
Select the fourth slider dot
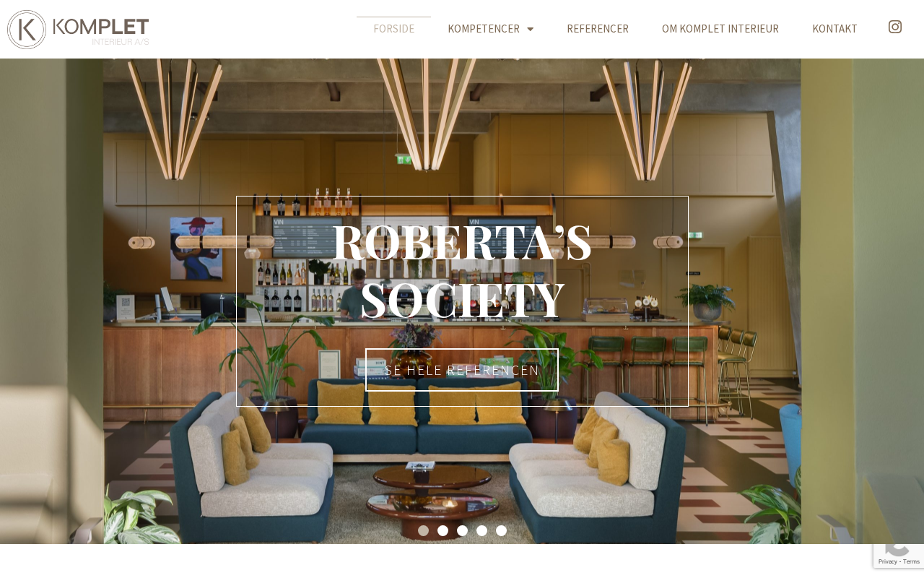[481, 530]
